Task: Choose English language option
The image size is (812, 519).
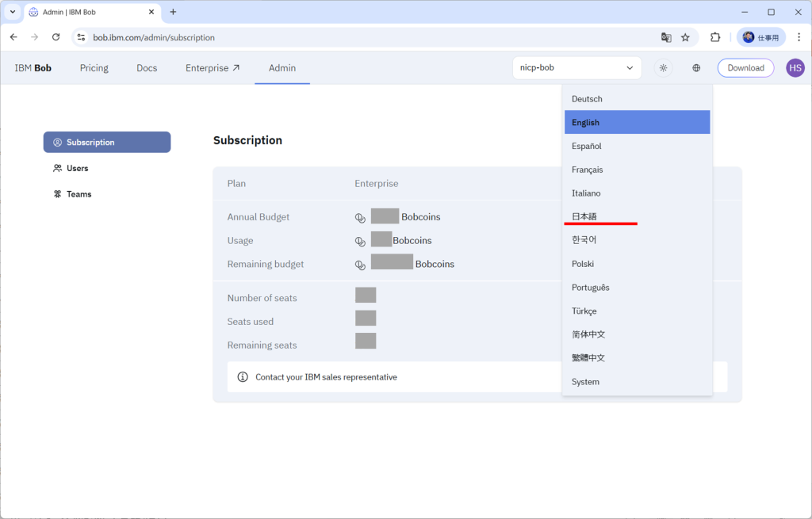Action: 638,122
